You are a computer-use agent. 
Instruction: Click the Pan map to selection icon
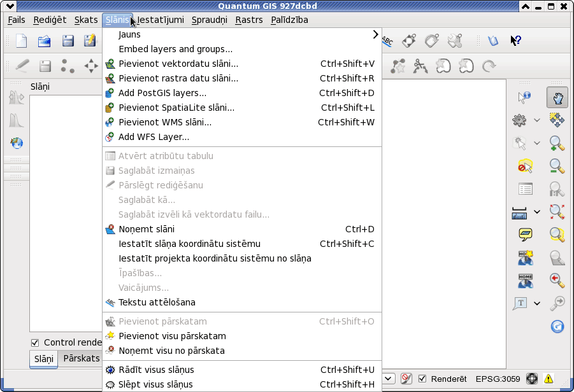click(557, 120)
